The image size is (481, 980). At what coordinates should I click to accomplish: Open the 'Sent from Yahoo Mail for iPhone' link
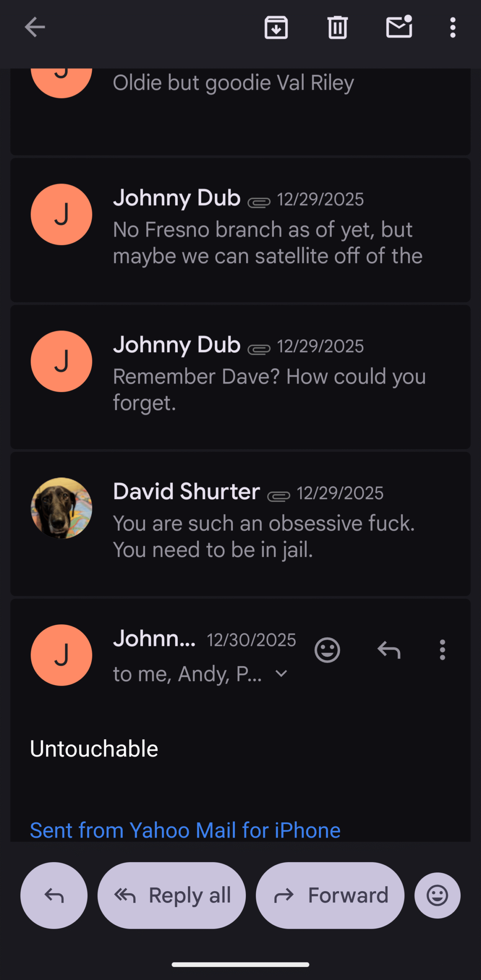pos(185,830)
